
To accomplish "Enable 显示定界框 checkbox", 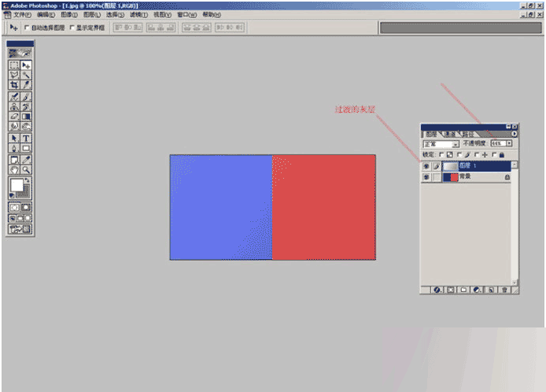I will 72,28.
